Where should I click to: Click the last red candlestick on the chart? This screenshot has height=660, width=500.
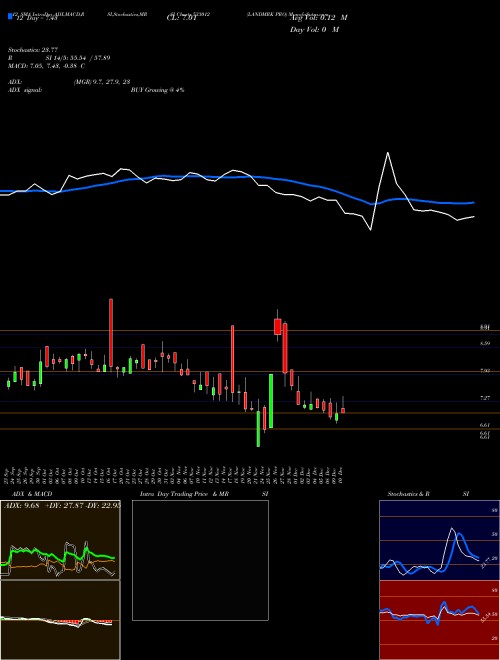click(x=343, y=410)
